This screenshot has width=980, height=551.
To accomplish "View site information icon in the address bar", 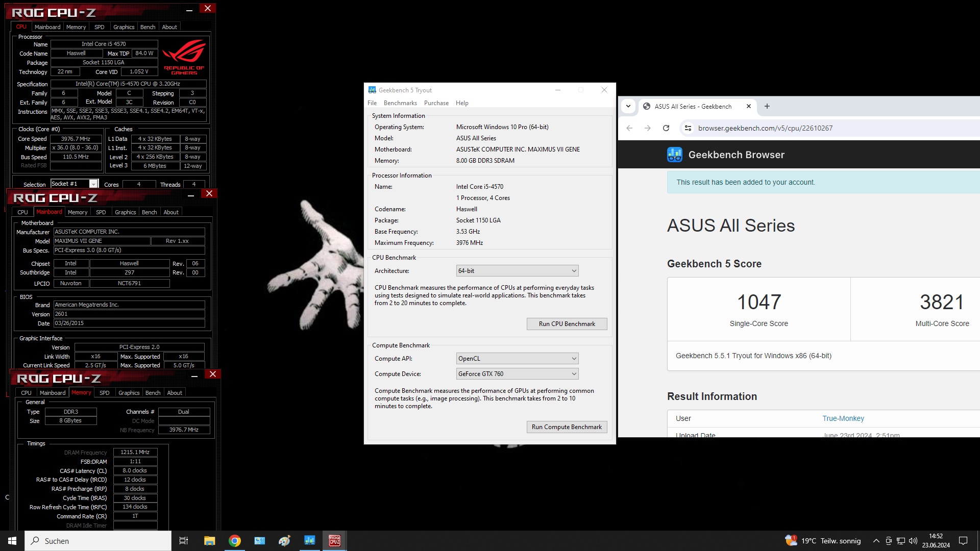I will 688,128.
